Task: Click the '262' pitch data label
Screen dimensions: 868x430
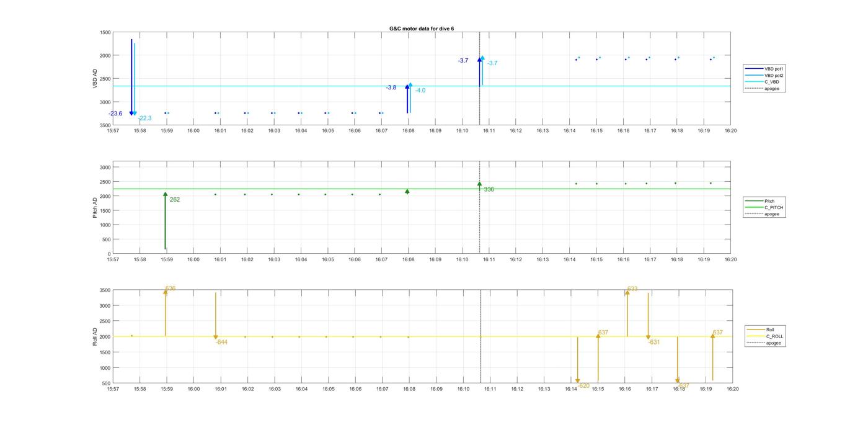Action: point(175,200)
